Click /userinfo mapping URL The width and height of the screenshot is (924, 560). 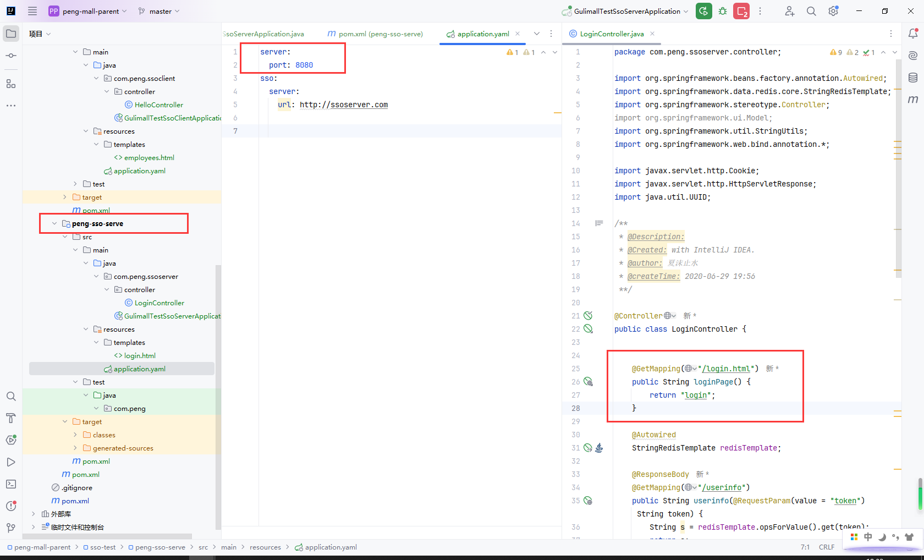coord(722,487)
